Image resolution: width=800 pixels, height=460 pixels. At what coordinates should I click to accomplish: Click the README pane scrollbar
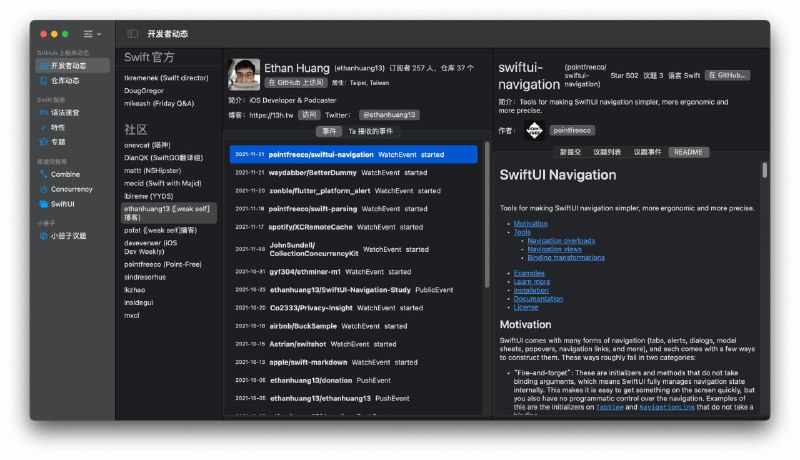click(x=764, y=170)
